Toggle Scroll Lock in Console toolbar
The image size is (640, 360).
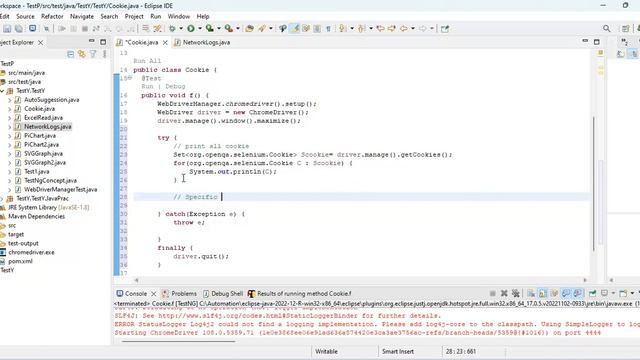[x=542, y=293]
